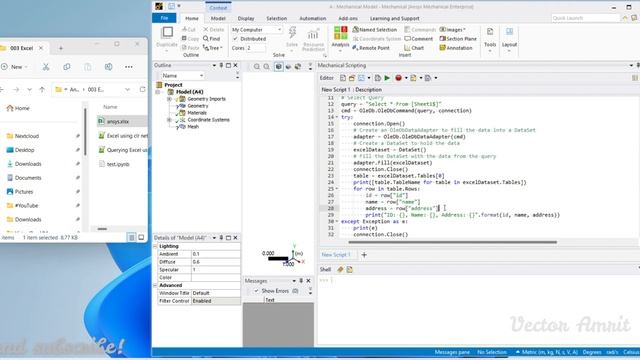The width and height of the screenshot is (640, 360).
Task: Click the Up arrow in File Explorer navigation
Action: tap(42, 89)
